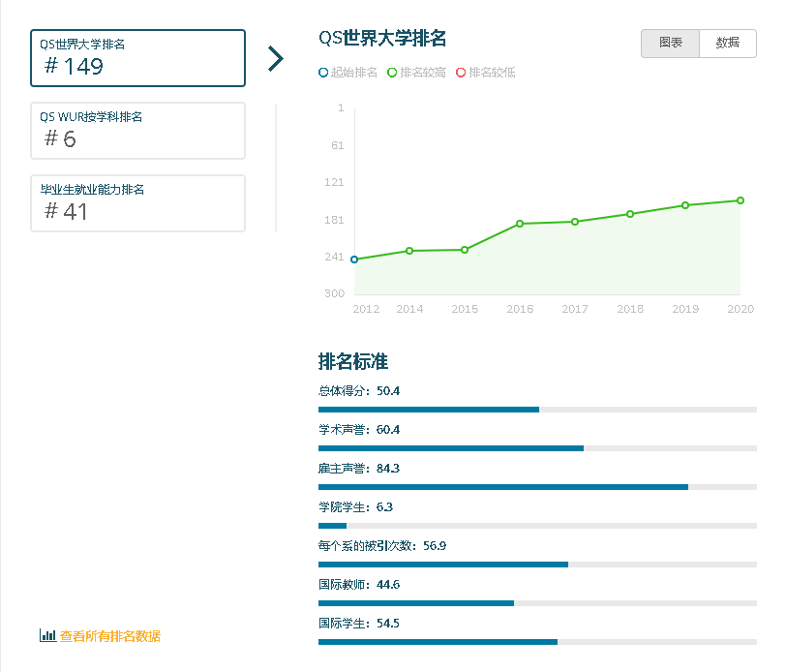Click the 2017 data point on the chart
Image resolution: width=786 pixels, height=672 pixels.
[x=574, y=222]
